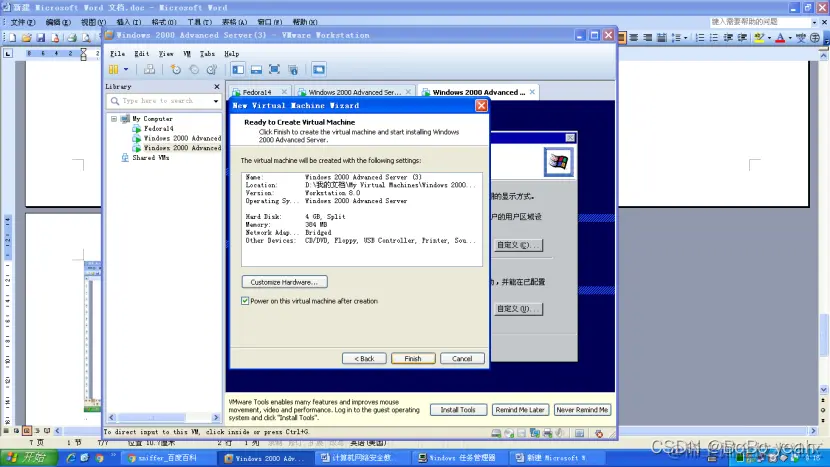Click the Install Tools button
Screen dimensions: 830x467
[458, 410]
